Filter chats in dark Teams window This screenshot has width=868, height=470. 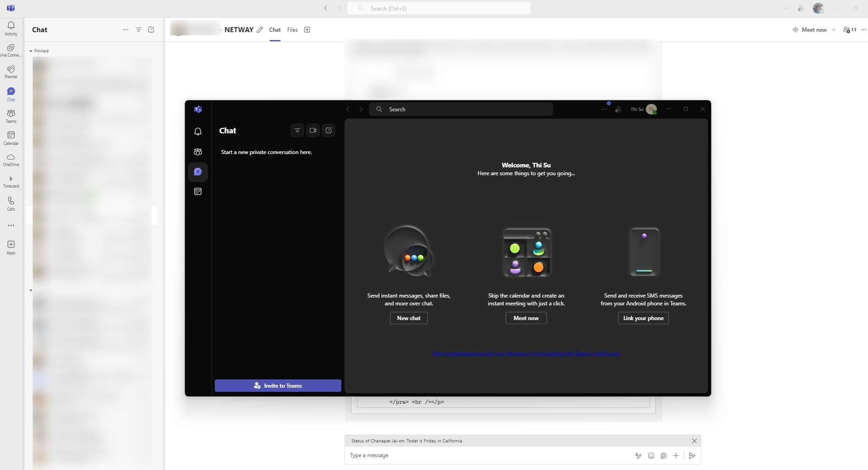coord(298,131)
